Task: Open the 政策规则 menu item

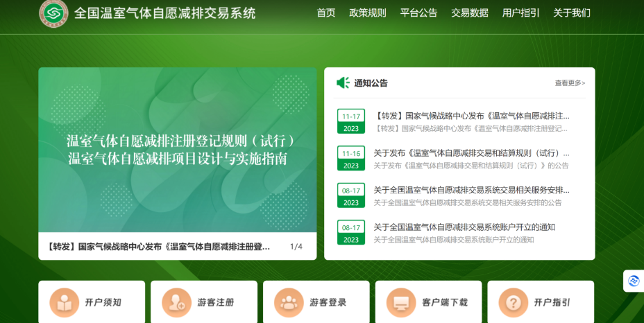Action: tap(368, 13)
